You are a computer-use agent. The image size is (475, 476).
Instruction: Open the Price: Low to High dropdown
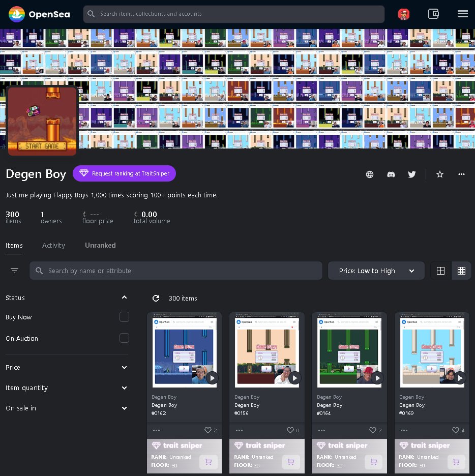pyautogui.click(x=376, y=271)
